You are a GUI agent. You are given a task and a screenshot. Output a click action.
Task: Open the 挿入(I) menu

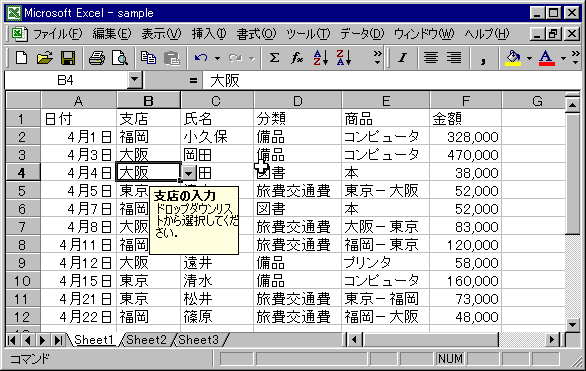(x=209, y=34)
